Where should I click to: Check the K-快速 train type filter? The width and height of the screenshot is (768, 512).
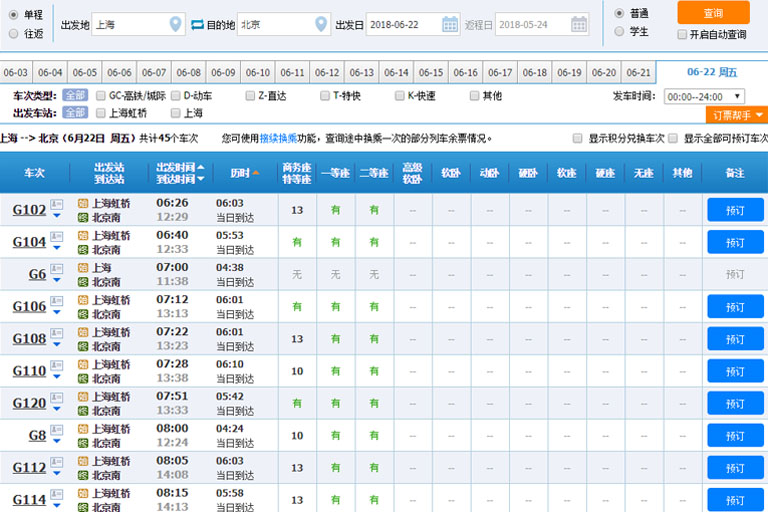[x=400, y=96]
